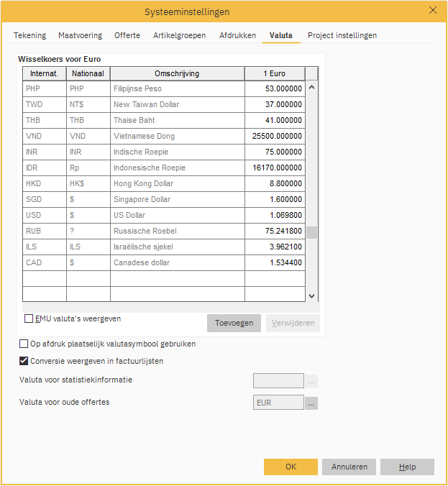Go to the Offerte tab
Viewport: 448px width, 486px height.
[127, 35]
